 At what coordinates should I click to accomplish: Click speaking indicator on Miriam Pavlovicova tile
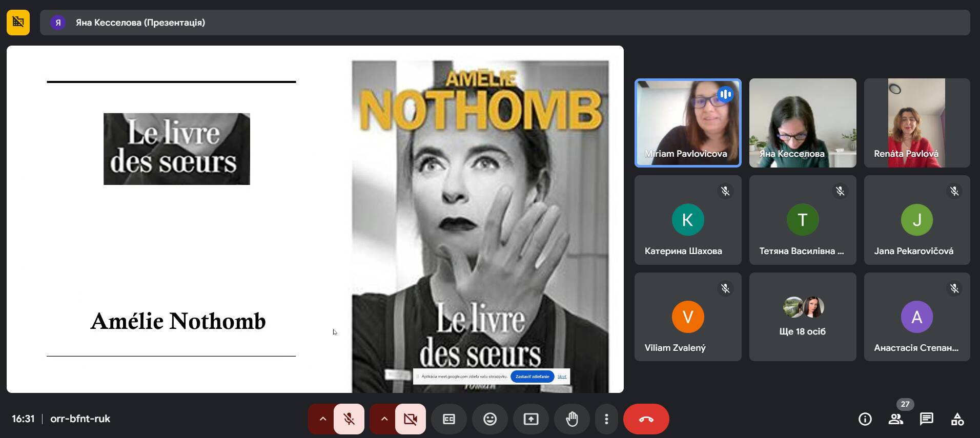tap(725, 94)
